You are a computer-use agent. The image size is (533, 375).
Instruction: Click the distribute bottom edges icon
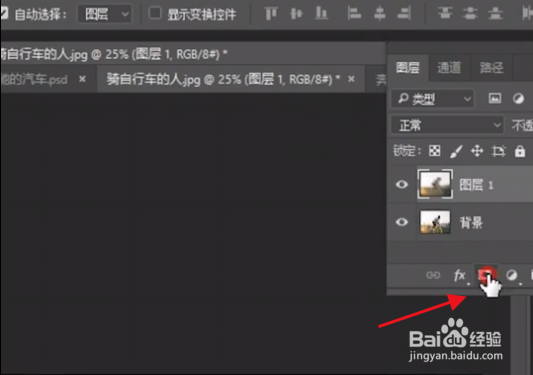click(x=495, y=14)
